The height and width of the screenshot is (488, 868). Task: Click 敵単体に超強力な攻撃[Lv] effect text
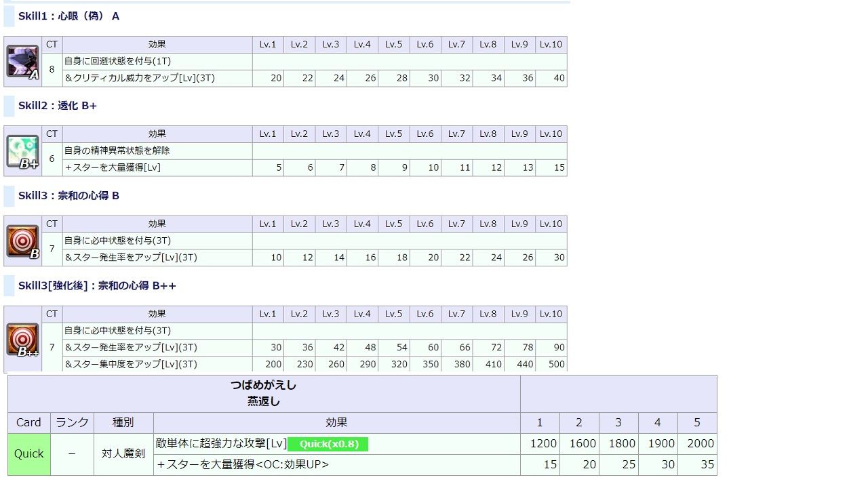pyautogui.click(x=222, y=444)
